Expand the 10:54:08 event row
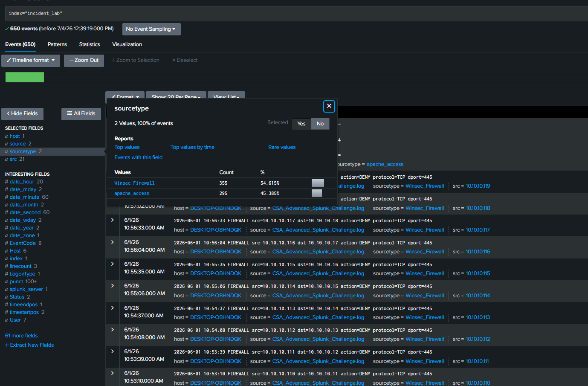 [x=113, y=330]
